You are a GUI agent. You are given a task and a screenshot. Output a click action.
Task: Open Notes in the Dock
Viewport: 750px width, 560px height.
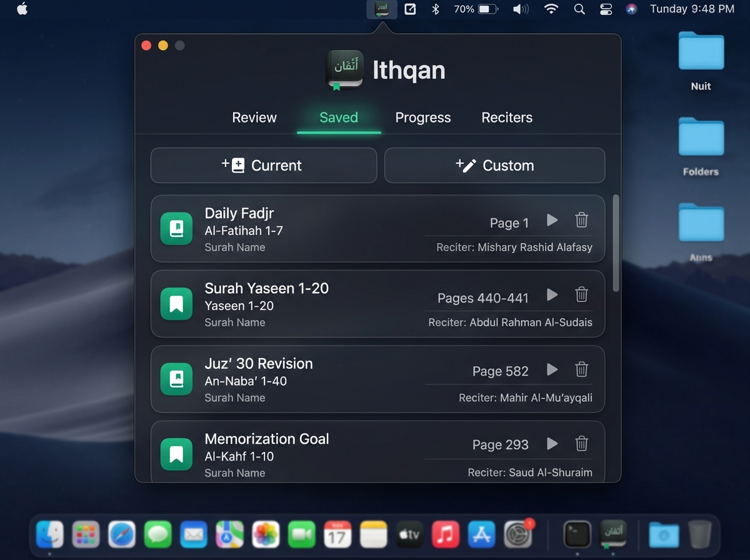point(374,535)
